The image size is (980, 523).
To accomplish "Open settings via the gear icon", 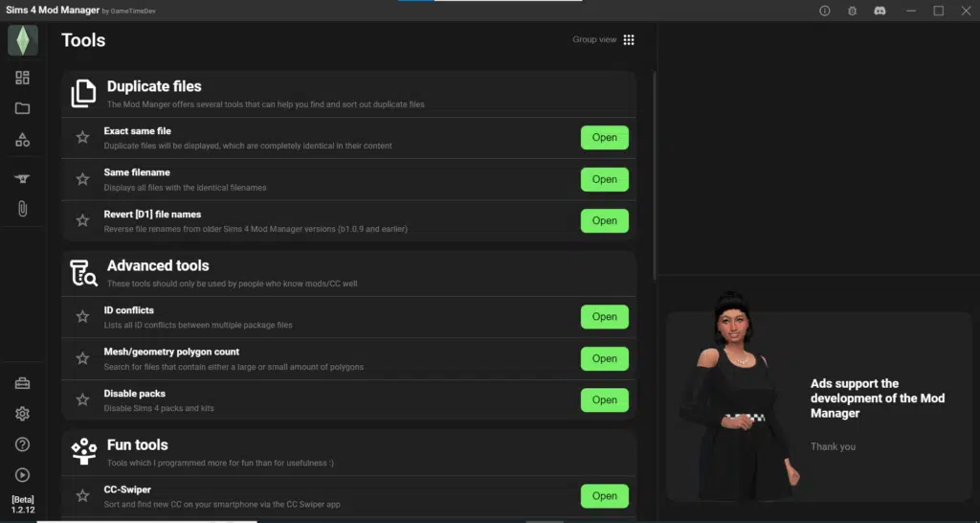I will click(x=22, y=414).
